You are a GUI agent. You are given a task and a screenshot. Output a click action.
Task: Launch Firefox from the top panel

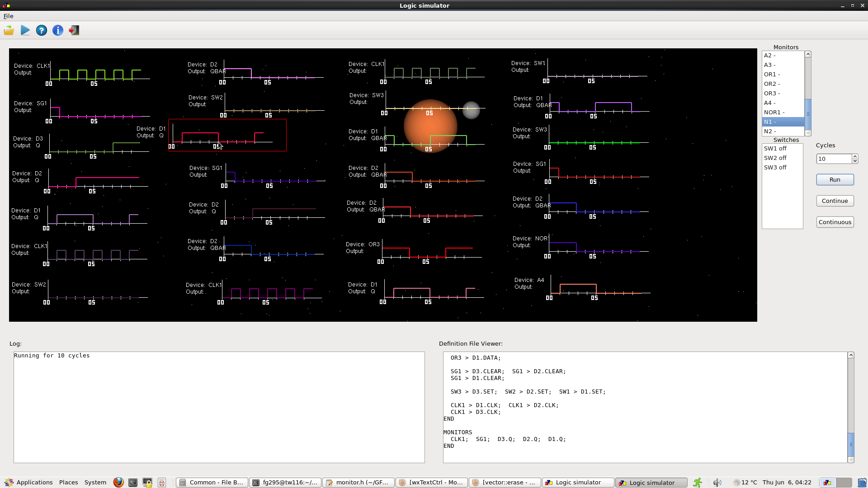[118, 482]
